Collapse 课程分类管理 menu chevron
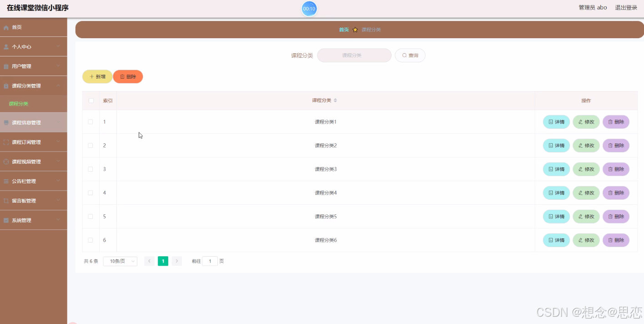 click(x=58, y=86)
